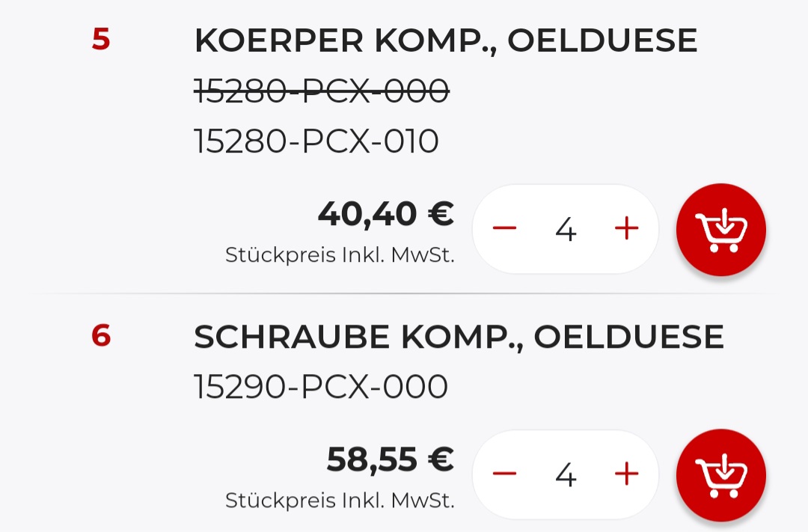Open the KOERPER KOMP., OELDUESE title

click(x=445, y=40)
